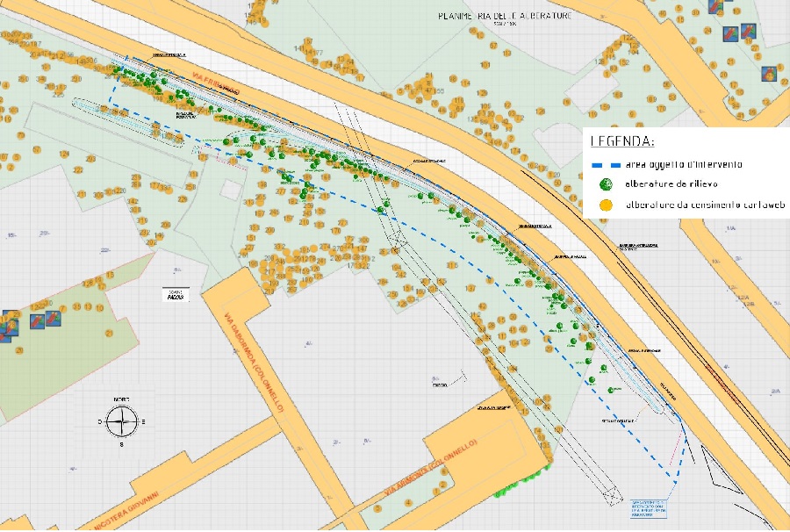Click the NORD label above the compass

tap(121, 399)
